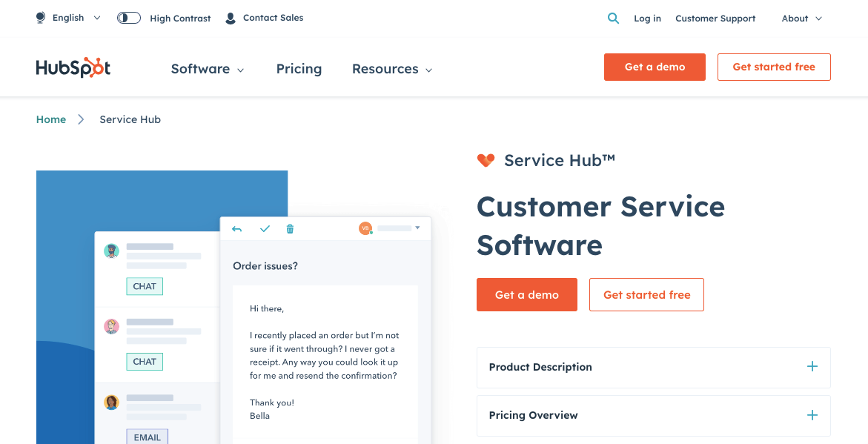Click the orange VS avatar badge
Viewport: 868px width, 444px height.
(365, 229)
